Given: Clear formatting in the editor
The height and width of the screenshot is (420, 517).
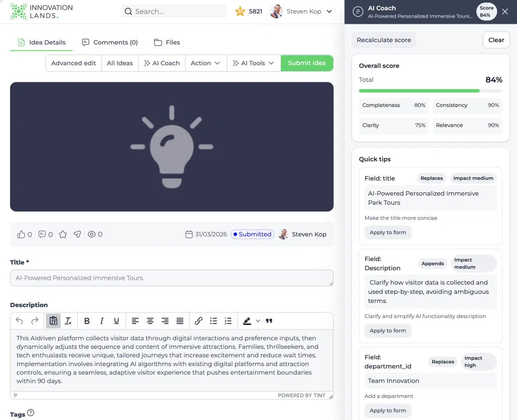Looking at the screenshot, I should (68, 321).
